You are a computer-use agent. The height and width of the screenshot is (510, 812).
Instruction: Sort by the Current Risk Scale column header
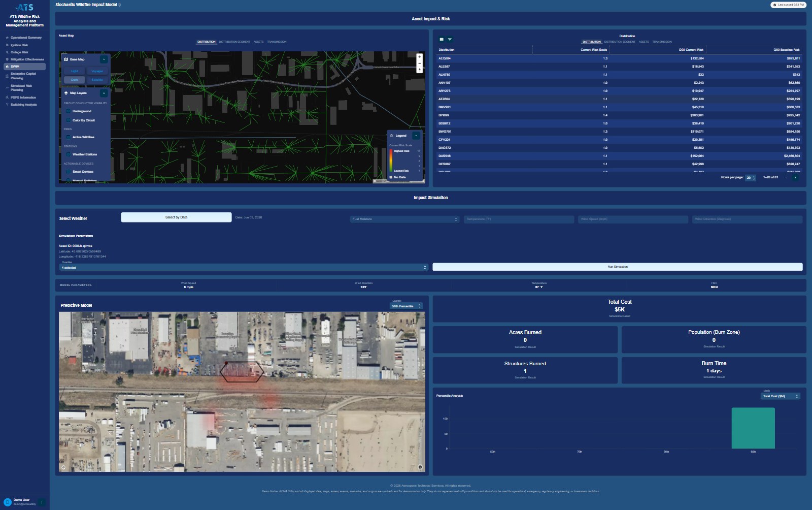594,50
